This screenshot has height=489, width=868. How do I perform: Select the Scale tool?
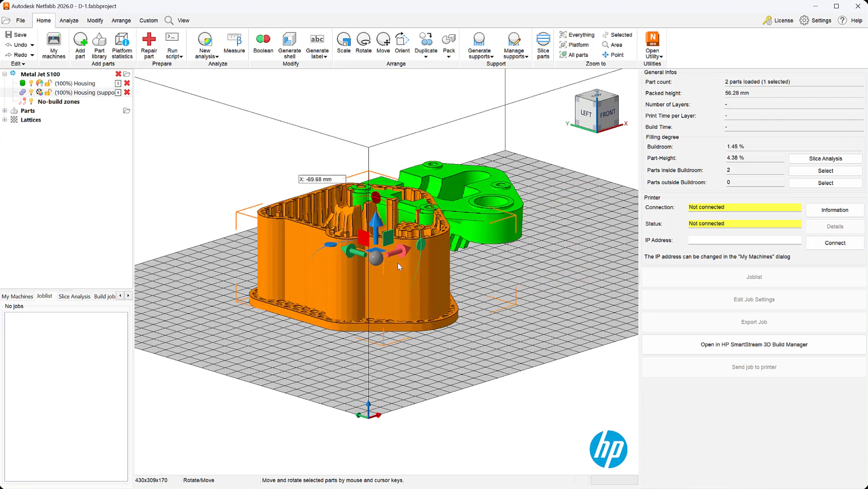(344, 43)
